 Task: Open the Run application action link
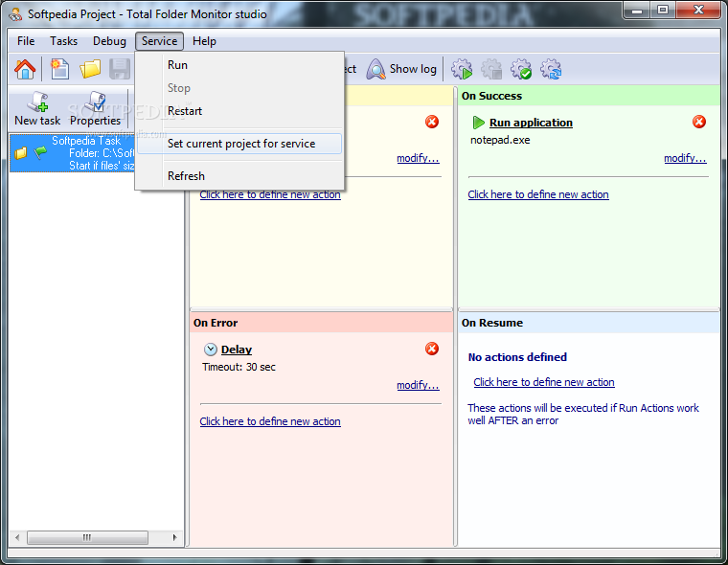pos(531,123)
